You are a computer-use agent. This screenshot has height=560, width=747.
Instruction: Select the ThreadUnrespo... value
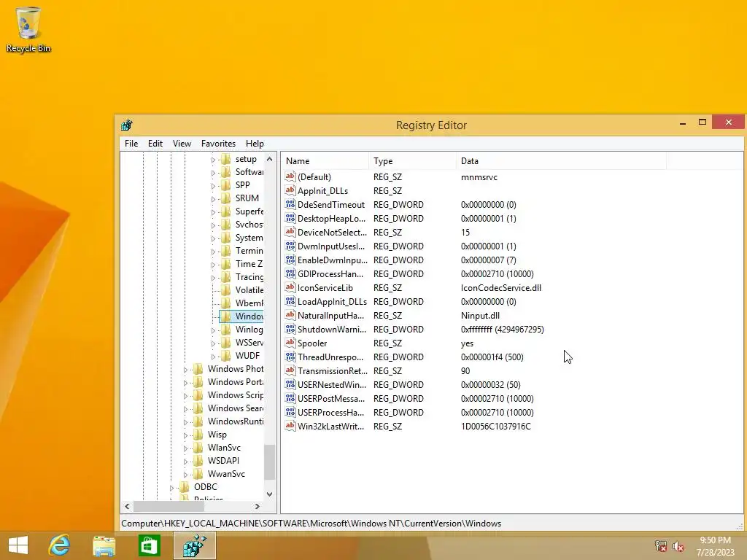tap(330, 357)
